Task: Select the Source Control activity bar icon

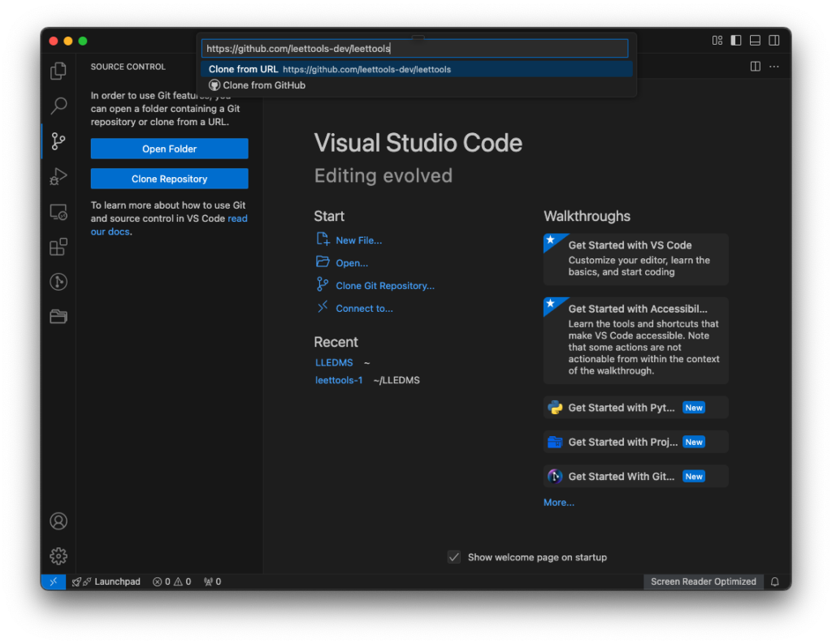Action: [58, 141]
